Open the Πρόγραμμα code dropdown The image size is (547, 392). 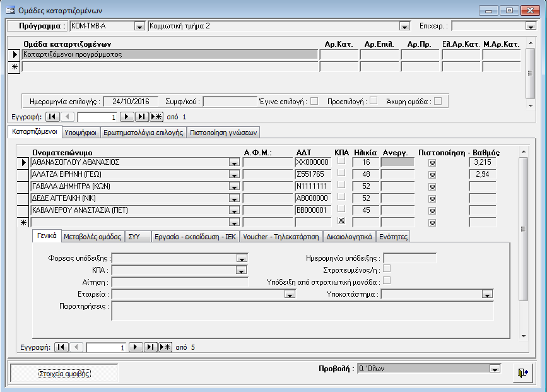pos(139,26)
